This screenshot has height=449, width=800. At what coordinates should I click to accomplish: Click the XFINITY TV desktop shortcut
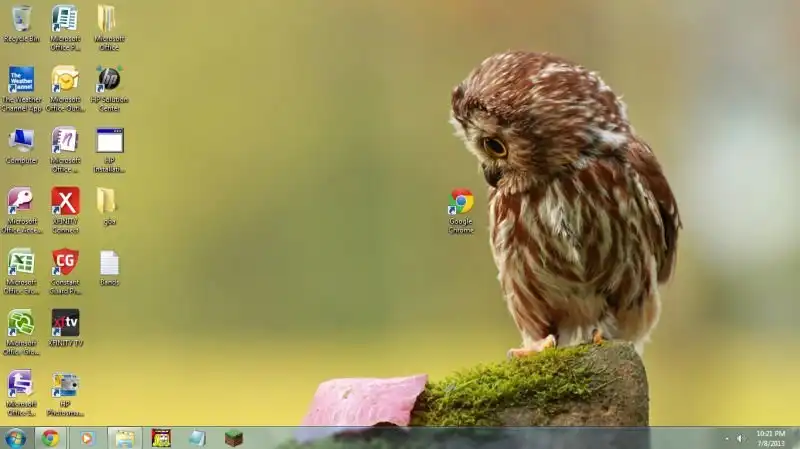point(65,323)
